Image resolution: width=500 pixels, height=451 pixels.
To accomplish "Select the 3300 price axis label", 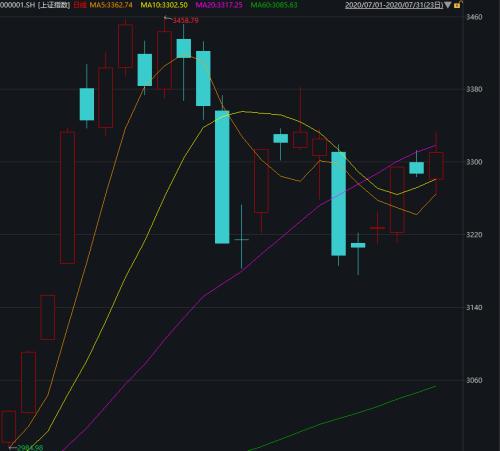I will (x=474, y=162).
